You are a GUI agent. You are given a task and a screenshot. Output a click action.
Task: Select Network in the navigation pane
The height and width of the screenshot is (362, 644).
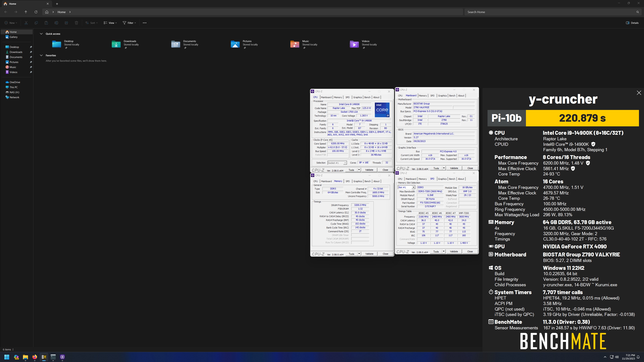14,97
